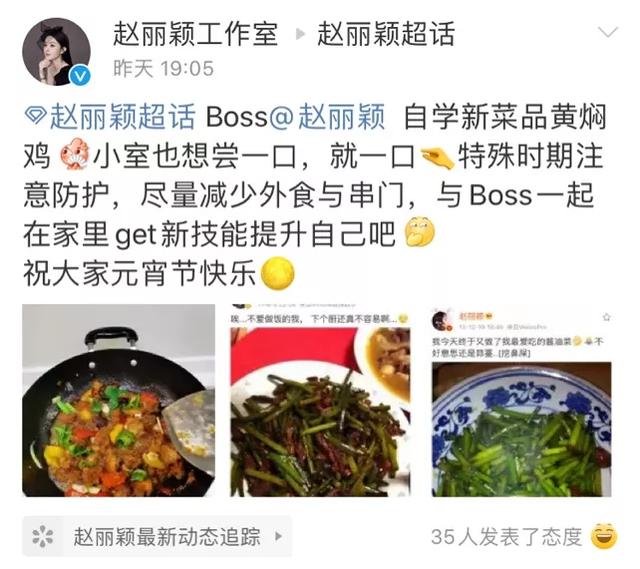The image size is (640, 569).
Task: Open the blue 赵丽颖超话 topic link
Action: pyautogui.click(x=122, y=117)
